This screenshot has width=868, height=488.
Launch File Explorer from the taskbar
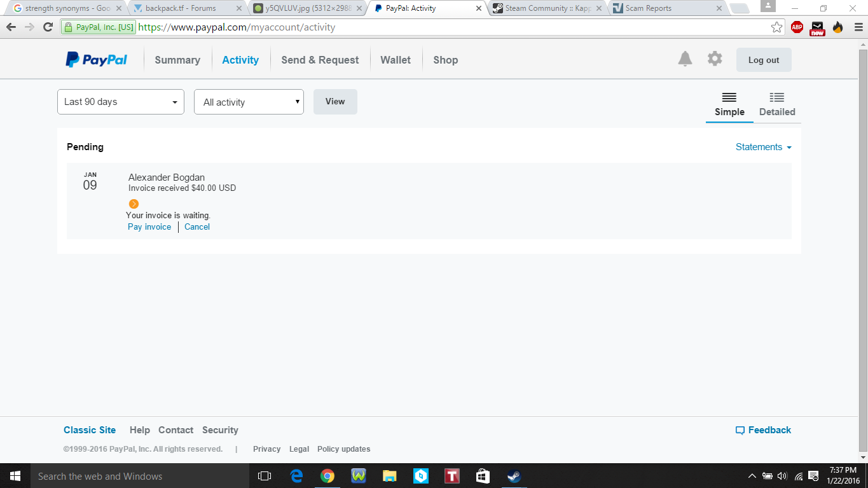pyautogui.click(x=389, y=476)
